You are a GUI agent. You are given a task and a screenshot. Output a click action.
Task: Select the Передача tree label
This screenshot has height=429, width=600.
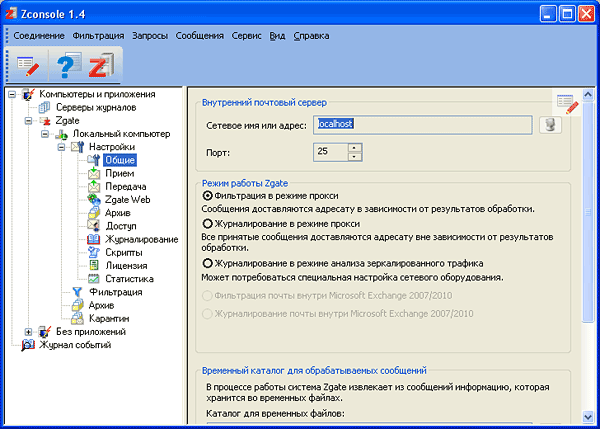[126, 187]
